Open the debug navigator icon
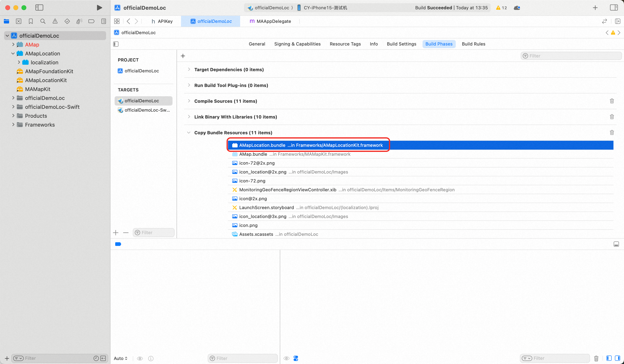Image resolution: width=624 pixels, height=364 pixels. pyautogui.click(x=79, y=21)
